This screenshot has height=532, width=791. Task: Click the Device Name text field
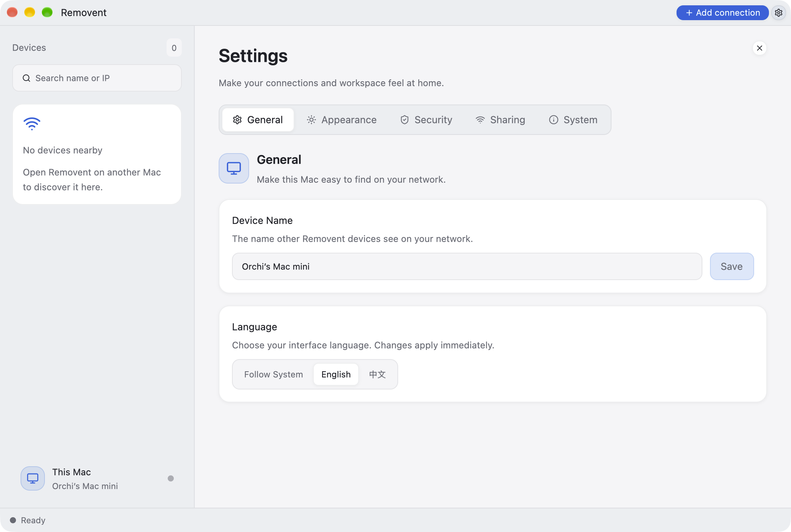467,266
